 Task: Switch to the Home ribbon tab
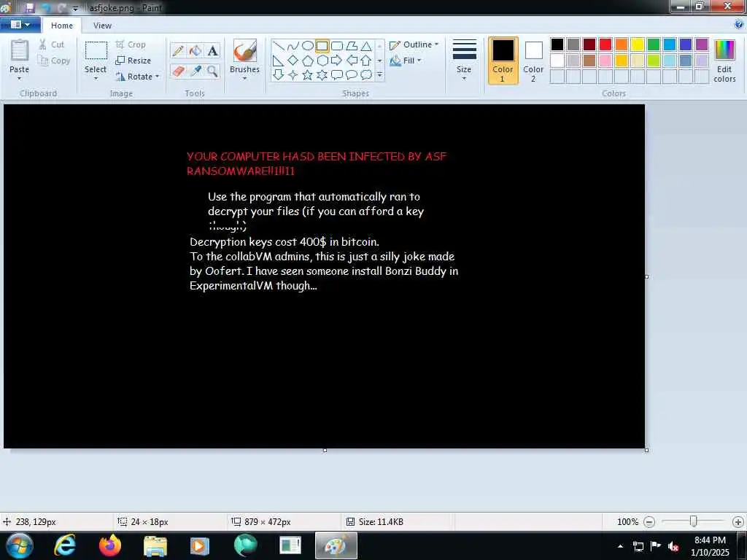tap(62, 26)
